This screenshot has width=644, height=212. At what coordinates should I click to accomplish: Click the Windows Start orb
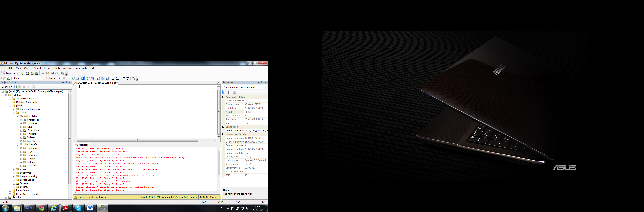pos(5,208)
